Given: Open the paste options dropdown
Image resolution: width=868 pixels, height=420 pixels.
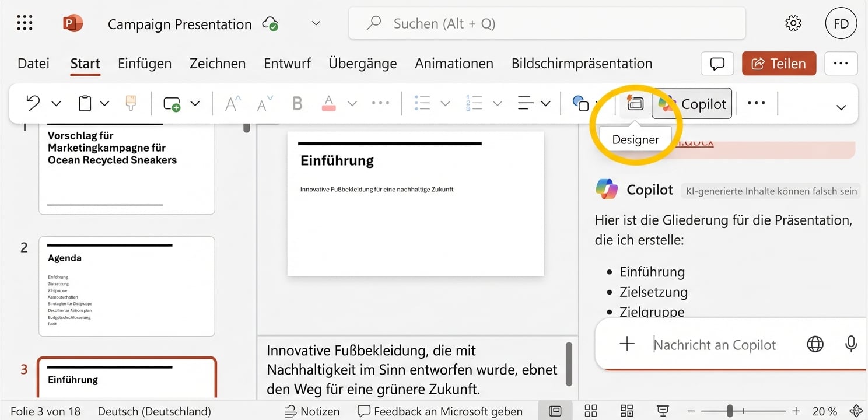Looking at the screenshot, I should tap(104, 103).
